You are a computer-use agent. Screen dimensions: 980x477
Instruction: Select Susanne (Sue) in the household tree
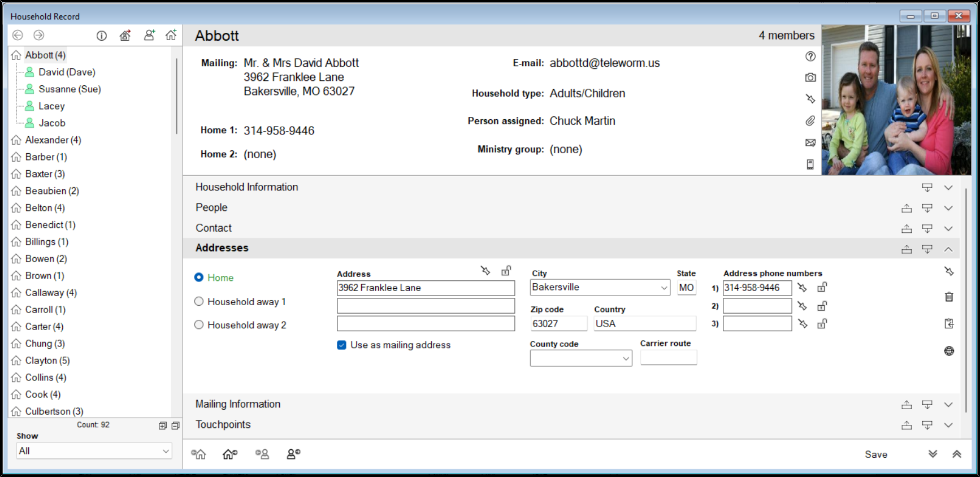[70, 89]
